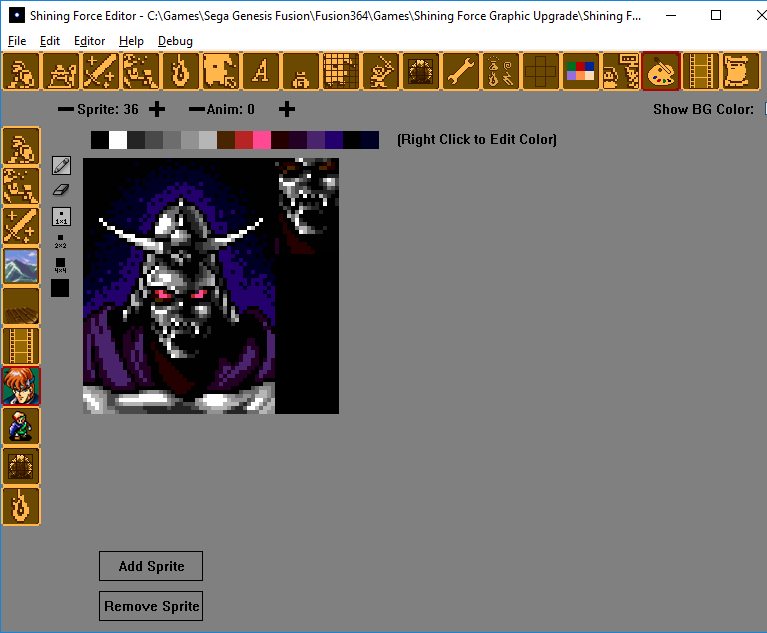Open the tile grid editor icon
Viewport: 767px width, 633px height.
[x=340, y=71]
